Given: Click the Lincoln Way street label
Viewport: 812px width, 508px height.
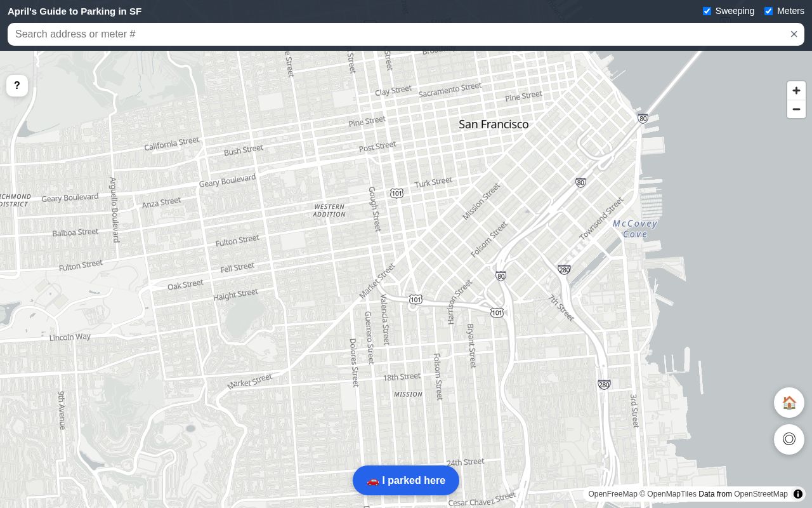Looking at the screenshot, I should pyautogui.click(x=70, y=337).
